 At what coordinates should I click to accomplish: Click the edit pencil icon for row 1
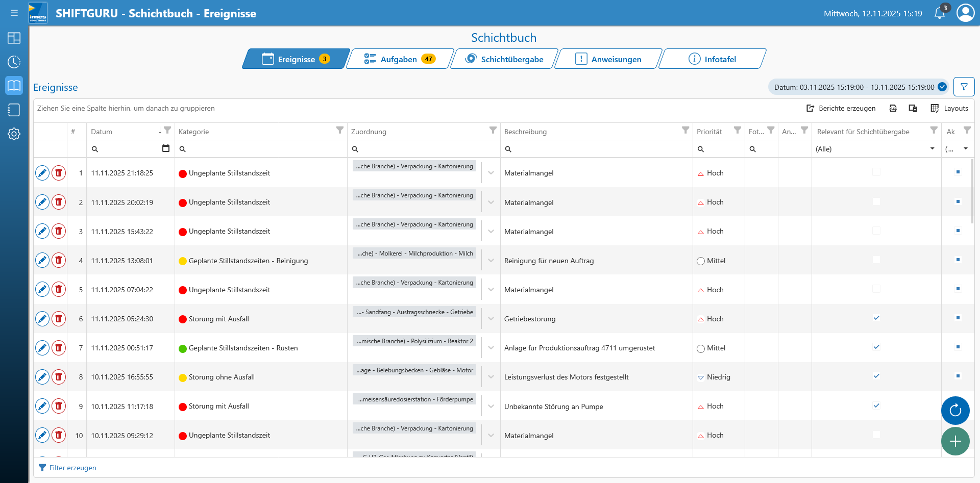click(42, 173)
